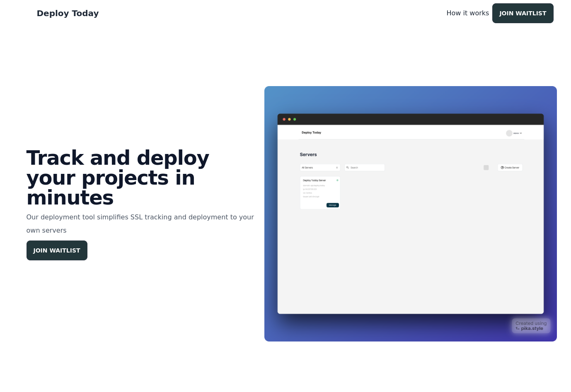Select Deploy Today in the top navigation
The image size is (571, 392).
(68, 13)
